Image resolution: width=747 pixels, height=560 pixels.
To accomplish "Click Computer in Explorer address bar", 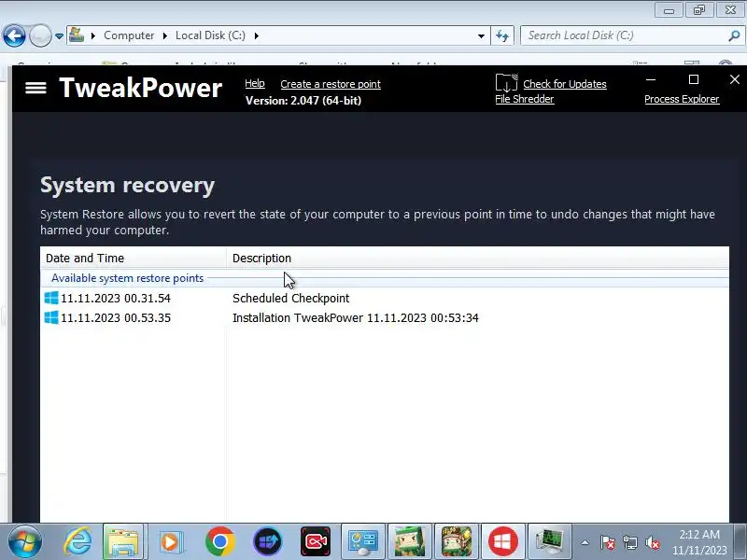I will pyautogui.click(x=129, y=35).
